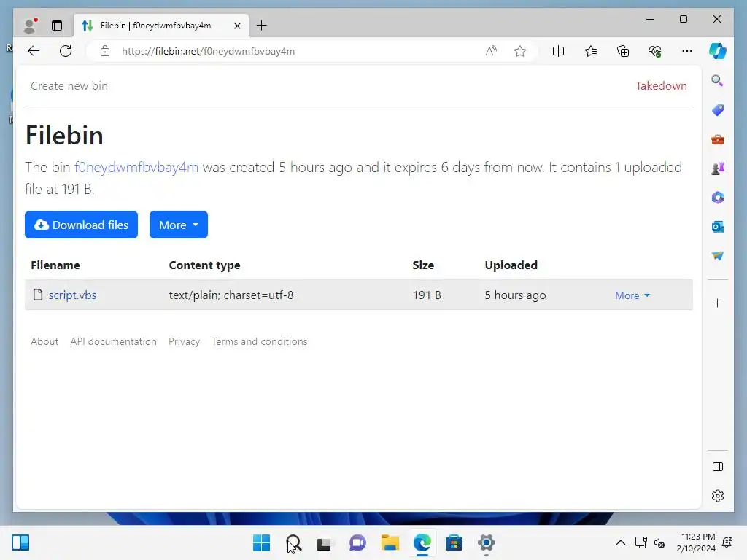Click Download files button
This screenshot has height=560, width=747.
(82, 225)
